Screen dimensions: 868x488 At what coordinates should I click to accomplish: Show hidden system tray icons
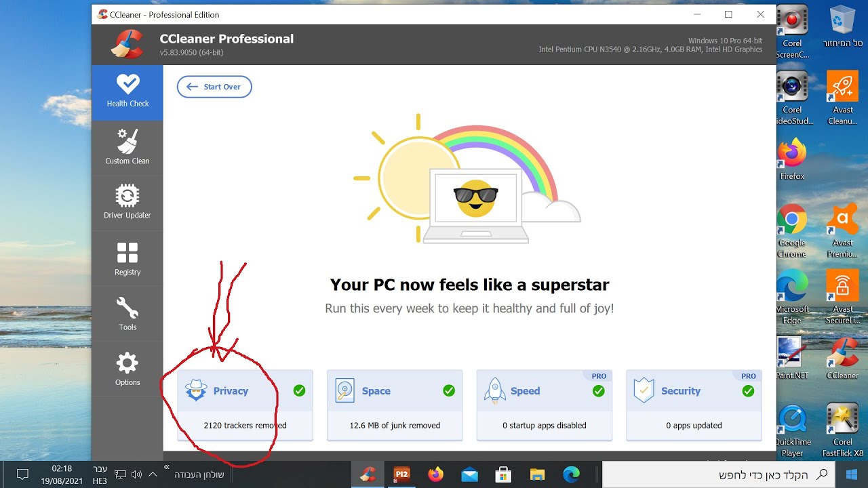pyautogui.click(x=152, y=474)
